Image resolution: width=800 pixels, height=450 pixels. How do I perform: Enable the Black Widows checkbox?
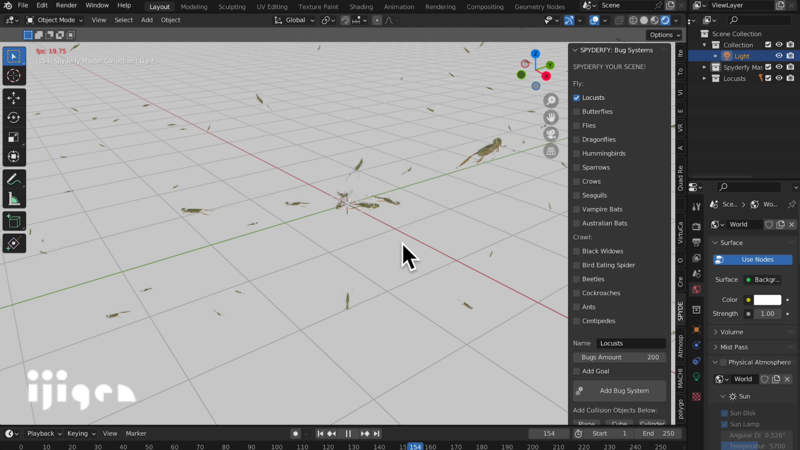pos(577,251)
